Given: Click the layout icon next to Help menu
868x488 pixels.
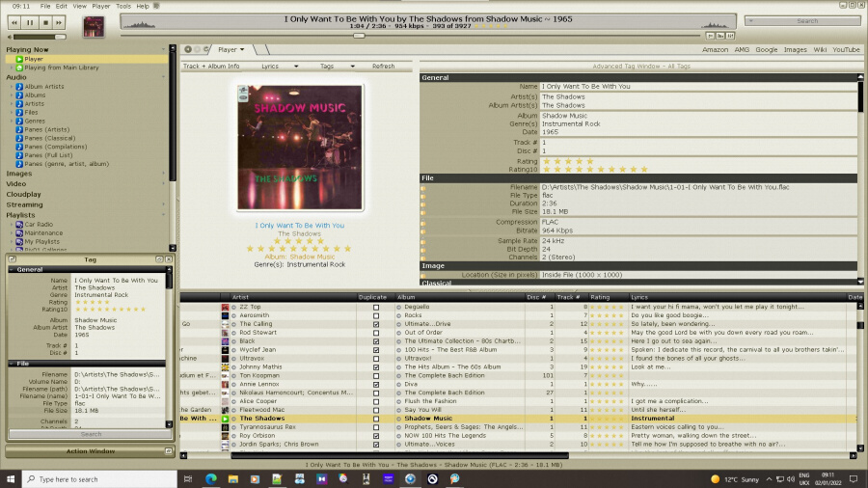Looking at the screenshot, I should 156,6.
